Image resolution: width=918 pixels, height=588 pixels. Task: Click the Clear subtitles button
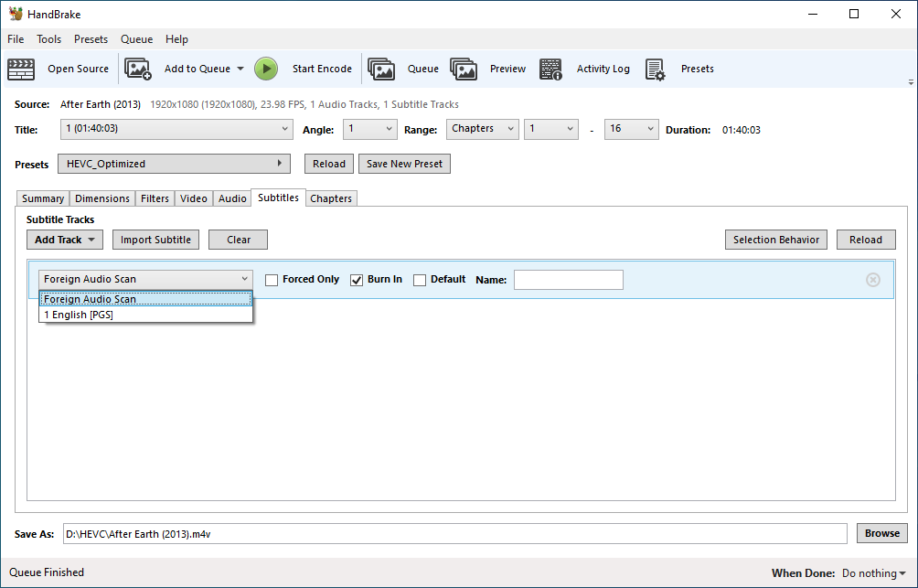(239, 240)
